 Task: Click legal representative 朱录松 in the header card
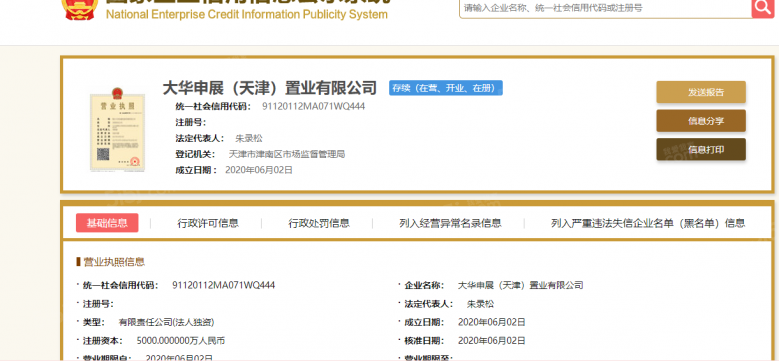(248, 138)
